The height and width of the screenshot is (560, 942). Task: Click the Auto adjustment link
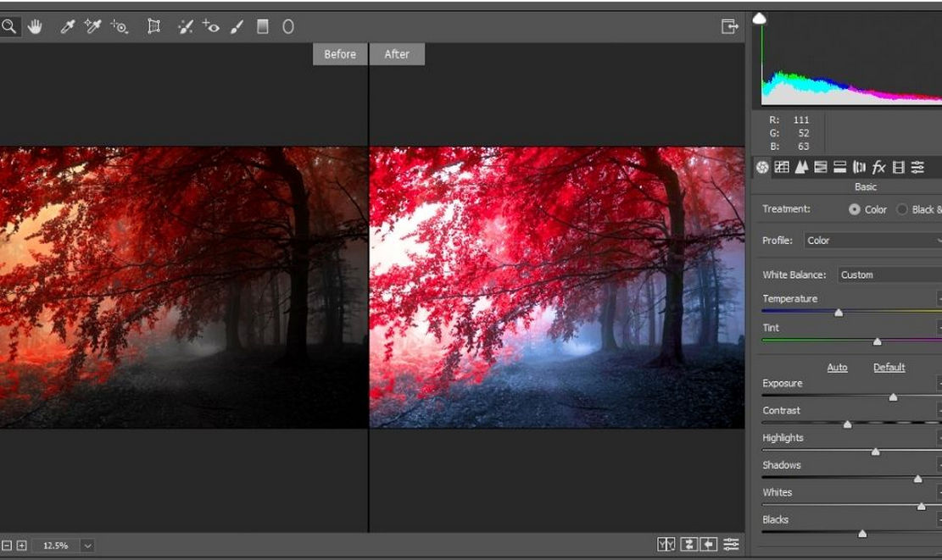[x=837, y=367]
